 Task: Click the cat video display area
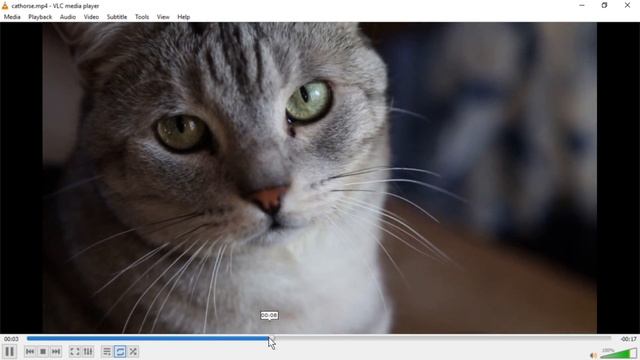coord(320,178)
